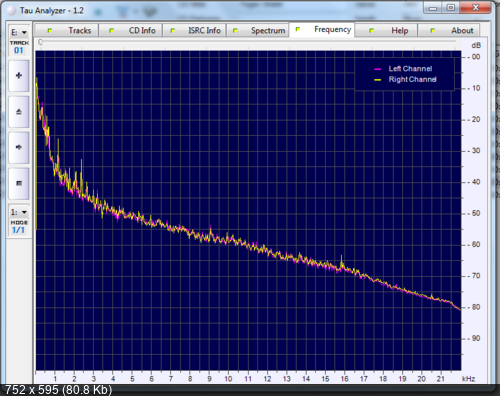This screenshot has width=500, height=396.
Task: Open the About tab
Action: [x=449, y=30]
